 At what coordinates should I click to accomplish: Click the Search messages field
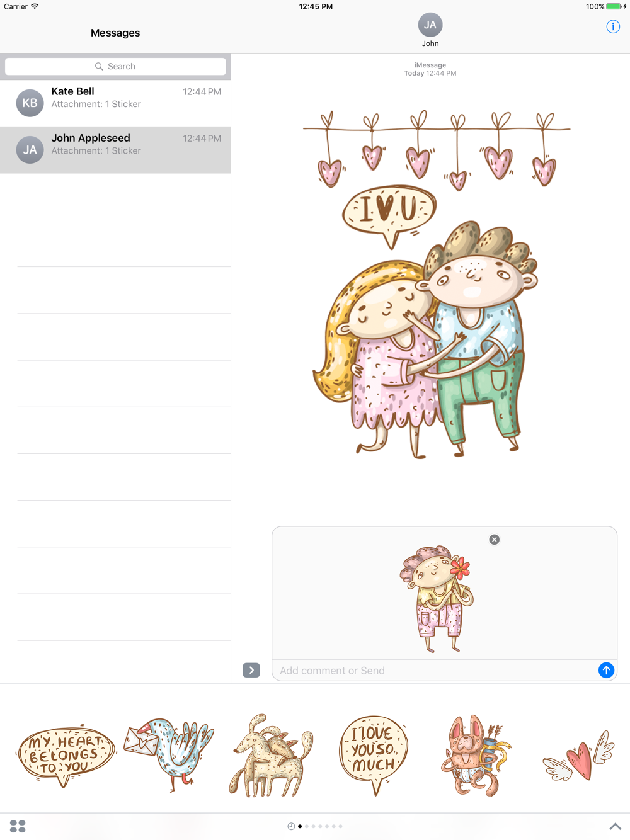point(115,66)
